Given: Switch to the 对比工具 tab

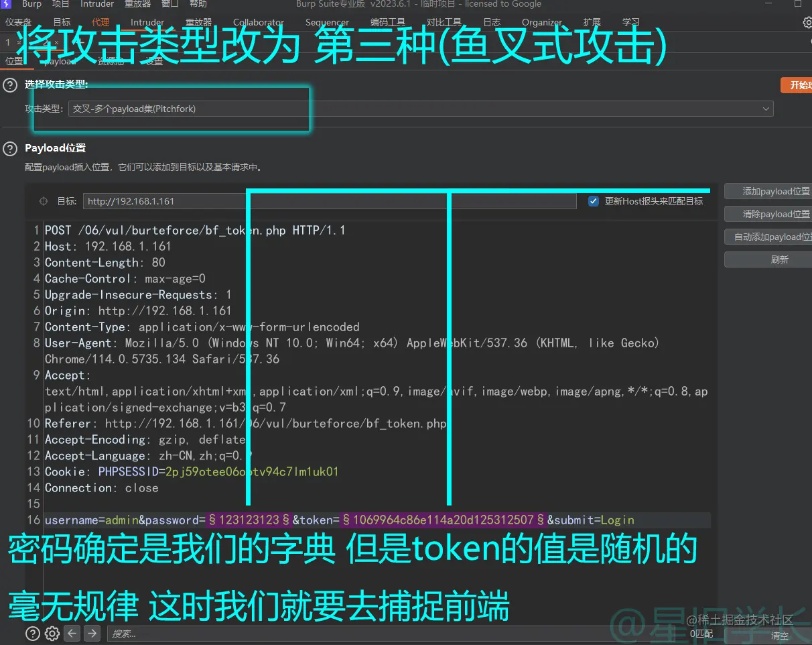Looking at the screenshot, I should click(x=444, y=23).
